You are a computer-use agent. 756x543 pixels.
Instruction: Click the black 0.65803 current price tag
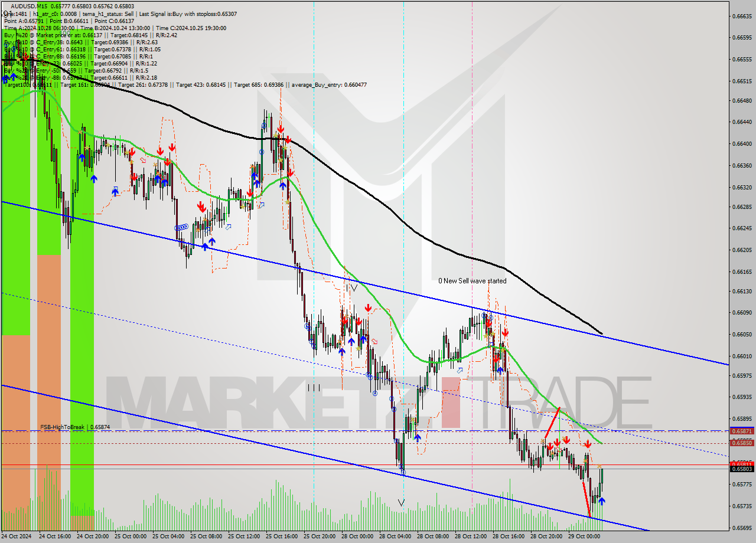point(742,469)
